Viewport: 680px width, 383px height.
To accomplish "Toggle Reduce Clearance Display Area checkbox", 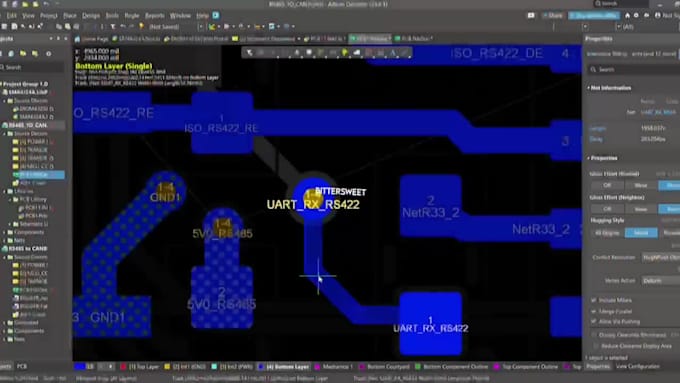I will click(x=594, y=346).
